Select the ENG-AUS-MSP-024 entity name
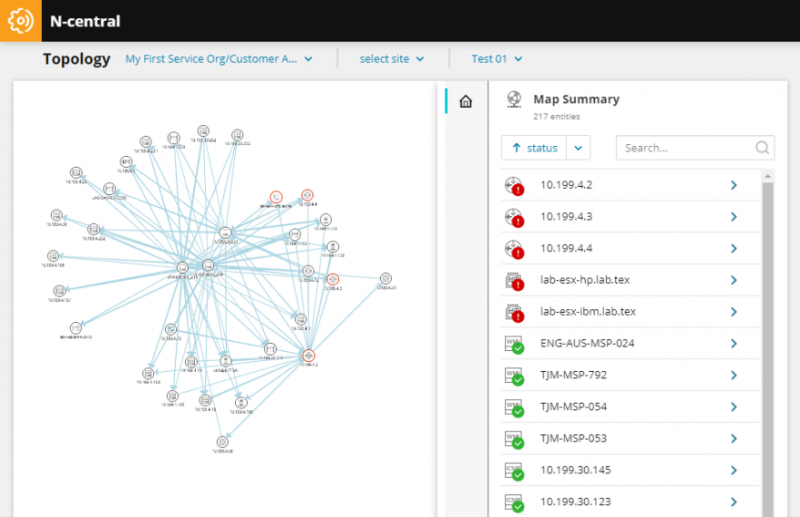This screenshot has height=517, width=800. tap(587, 343)
